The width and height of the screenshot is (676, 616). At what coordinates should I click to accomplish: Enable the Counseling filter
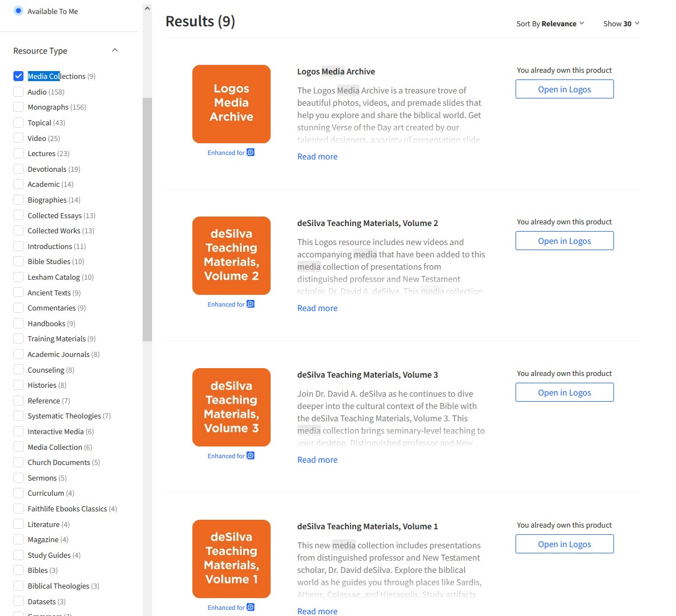pyautogui.click(x=18, y=370)
